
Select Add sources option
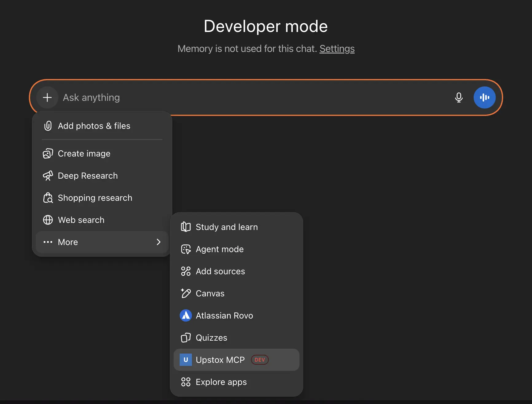[x=221, y=271]
